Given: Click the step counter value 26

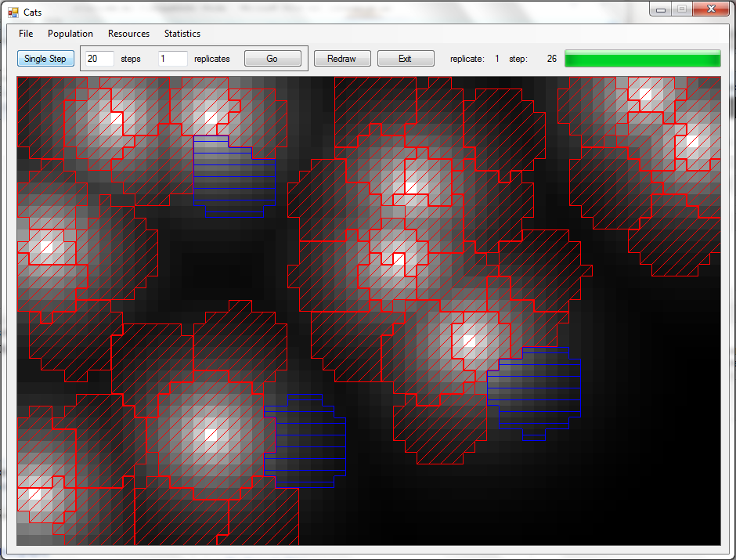Looking at the screenshot, I should (552, 59).
